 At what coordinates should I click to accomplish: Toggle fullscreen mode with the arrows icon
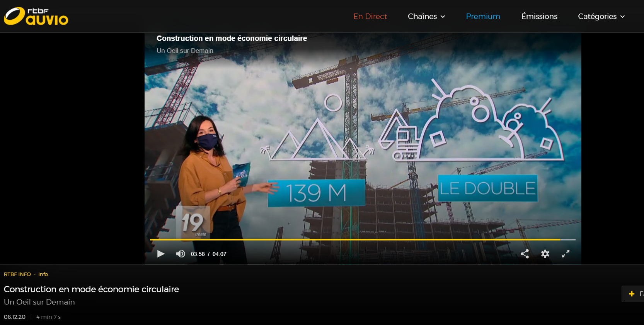566,254
